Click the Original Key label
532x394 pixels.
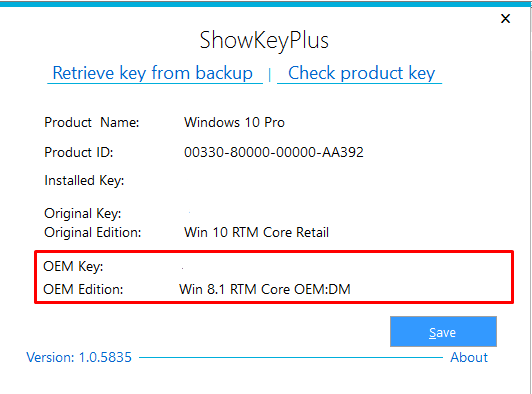(82, 213)
